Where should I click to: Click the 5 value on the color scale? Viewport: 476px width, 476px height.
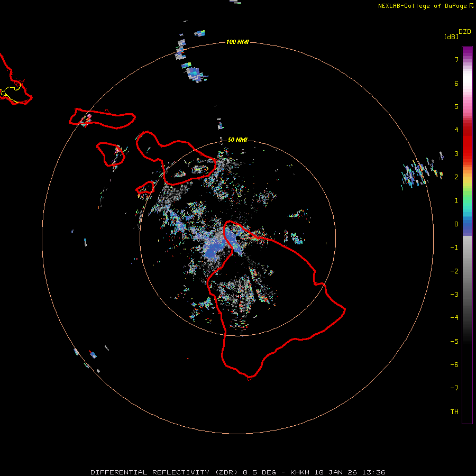point(456,106)
